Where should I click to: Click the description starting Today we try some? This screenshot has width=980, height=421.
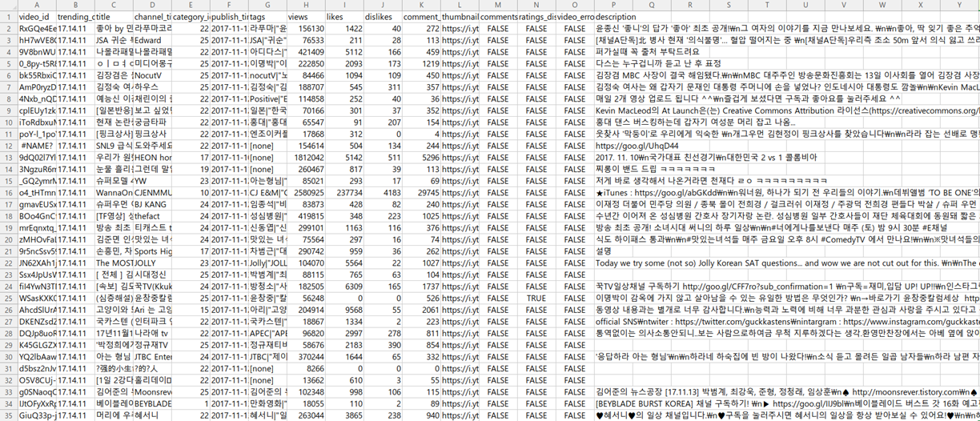click(787, 263)
